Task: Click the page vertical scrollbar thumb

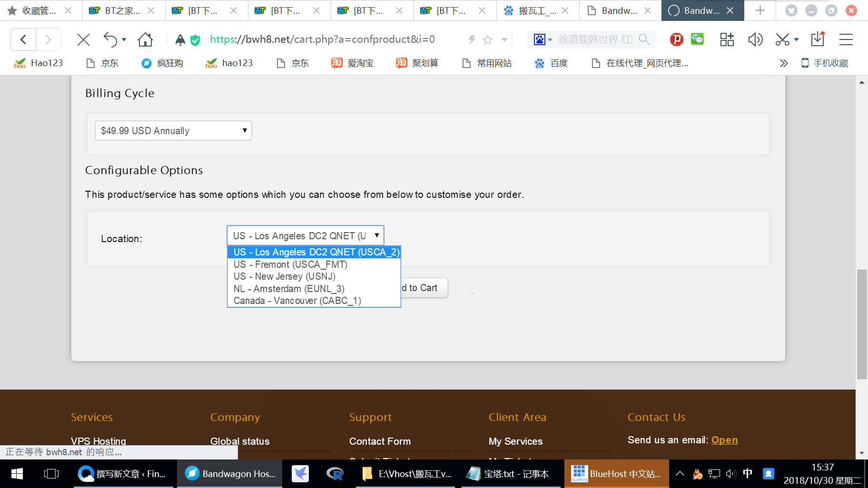Action: [x=862, y=324]
